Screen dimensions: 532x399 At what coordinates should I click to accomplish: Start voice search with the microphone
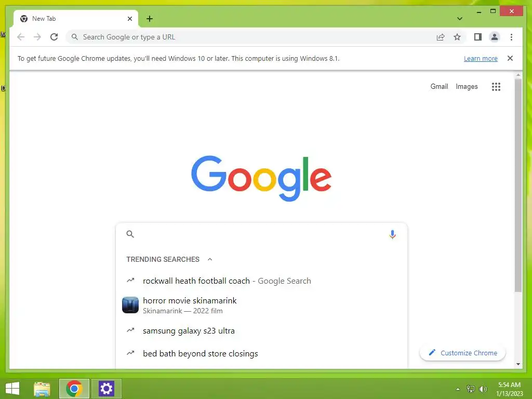point(392,234)
